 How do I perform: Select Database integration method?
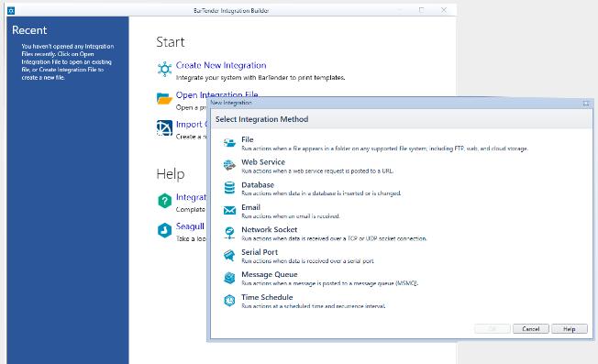point(258,185)
